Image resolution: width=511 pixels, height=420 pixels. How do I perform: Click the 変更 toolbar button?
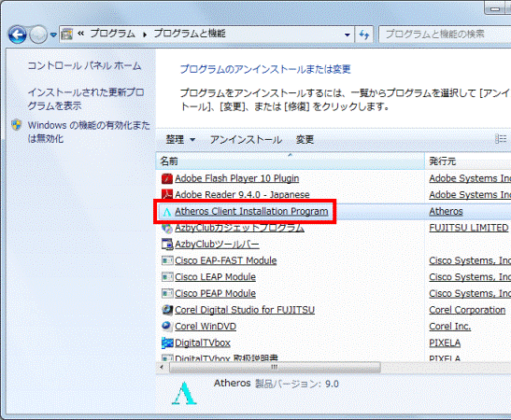pos(305,140)
